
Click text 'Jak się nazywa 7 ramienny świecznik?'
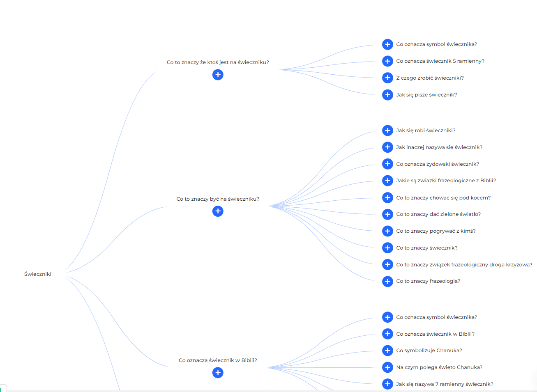(x=445, y=384)
